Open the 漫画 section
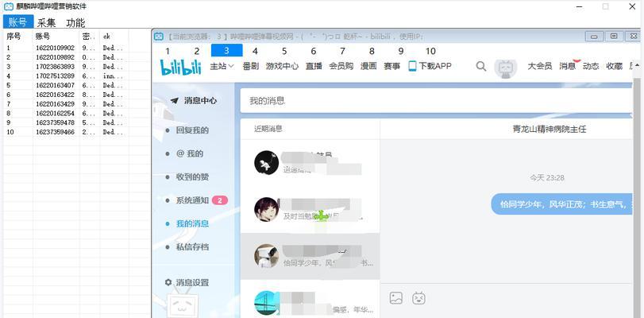 pos(368,66)
